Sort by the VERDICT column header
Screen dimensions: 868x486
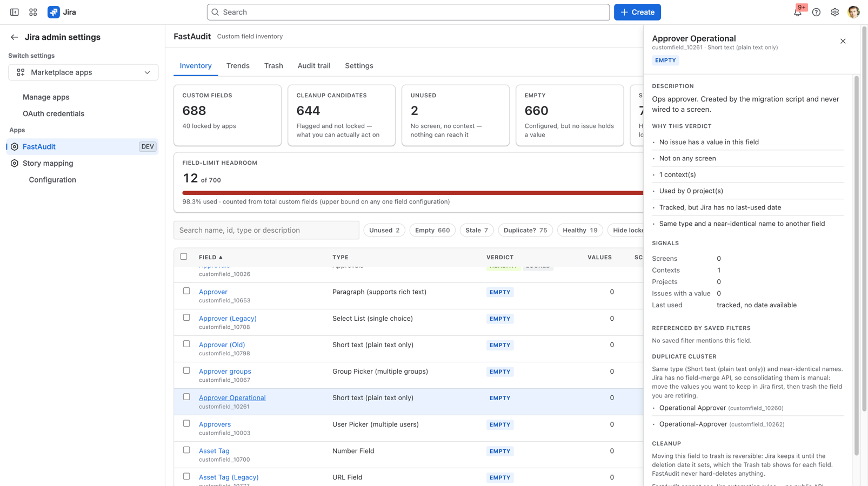500,257
